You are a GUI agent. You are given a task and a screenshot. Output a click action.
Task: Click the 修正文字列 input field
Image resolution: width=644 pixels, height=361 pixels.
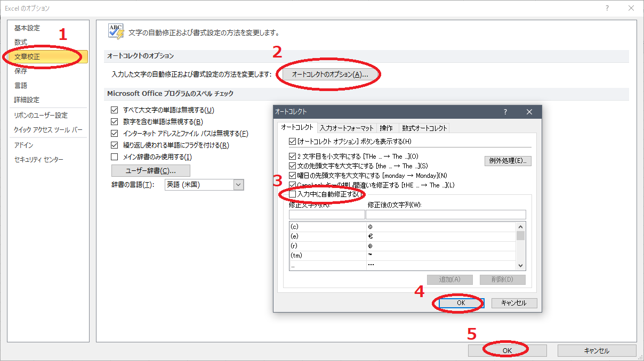(327, 215)
